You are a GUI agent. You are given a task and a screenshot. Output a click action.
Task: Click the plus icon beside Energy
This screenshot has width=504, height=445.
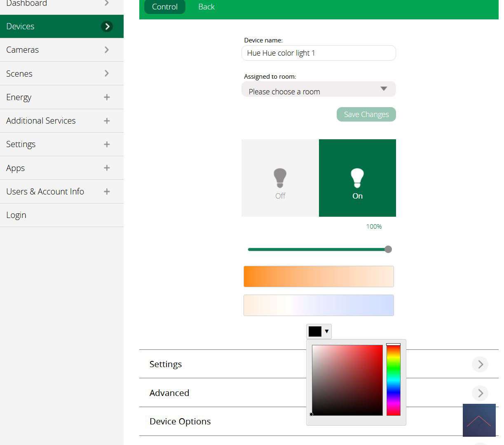coord(107,97)
